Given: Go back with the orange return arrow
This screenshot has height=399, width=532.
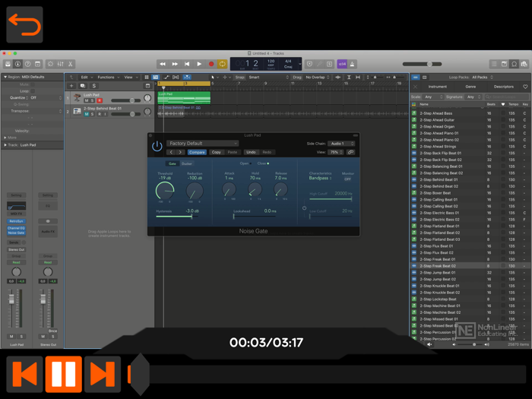Looking at the screenshot, I should click(x=24, y=24).
